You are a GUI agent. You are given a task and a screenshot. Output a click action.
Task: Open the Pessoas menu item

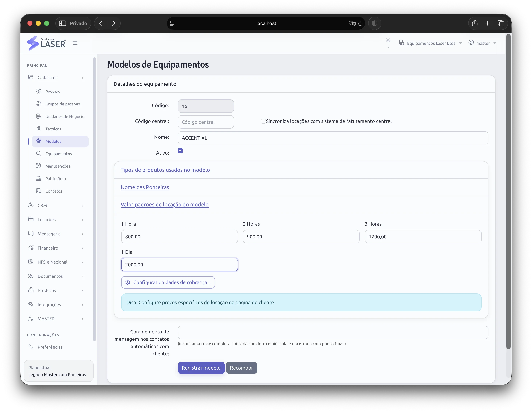60,92
